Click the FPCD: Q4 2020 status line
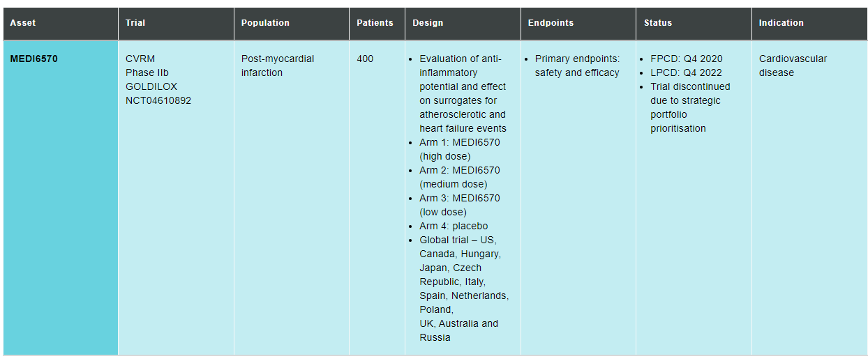868x361 pixels. 687,59
